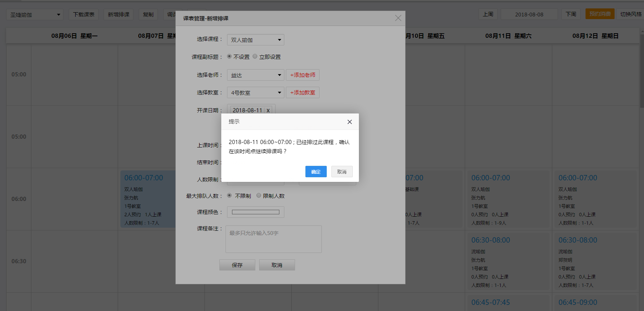Open the 选择课程 dropdown showing 双人瑜伽
The width and height of the screenshot is (644, 311).
click(255, 40)
